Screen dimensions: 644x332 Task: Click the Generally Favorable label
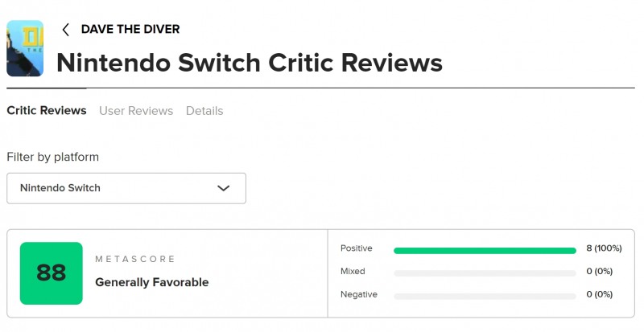pyautogui.click(x=151, y=282)
